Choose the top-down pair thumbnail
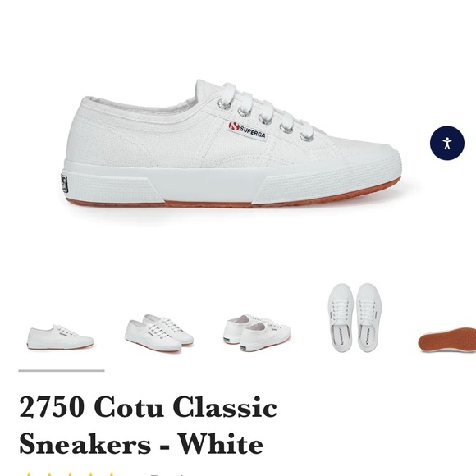 click(355, 318)
